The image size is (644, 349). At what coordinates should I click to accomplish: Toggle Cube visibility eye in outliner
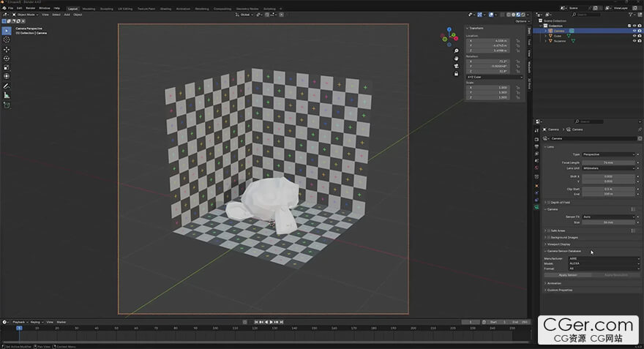pos(634,36)
